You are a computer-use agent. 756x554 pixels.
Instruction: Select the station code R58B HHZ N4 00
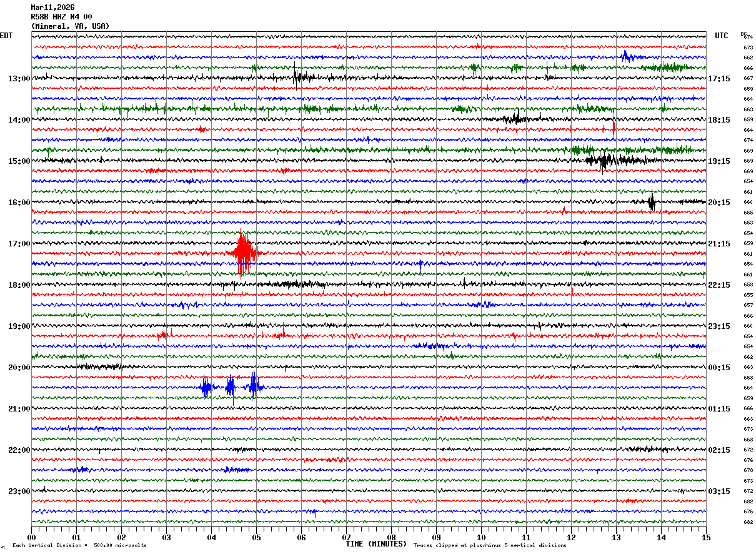[x=61, y=17]
